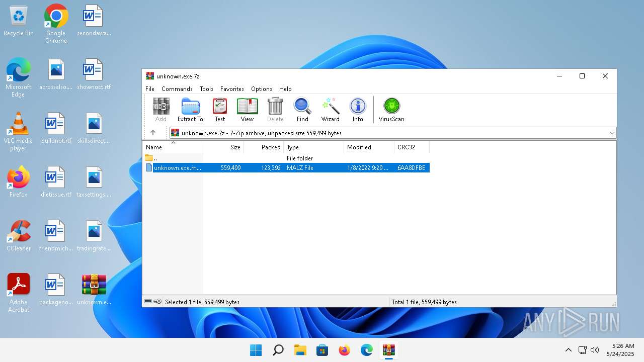
Task: Select the Google Chrome desktop shortcut
Action: (x=56, y=24)
